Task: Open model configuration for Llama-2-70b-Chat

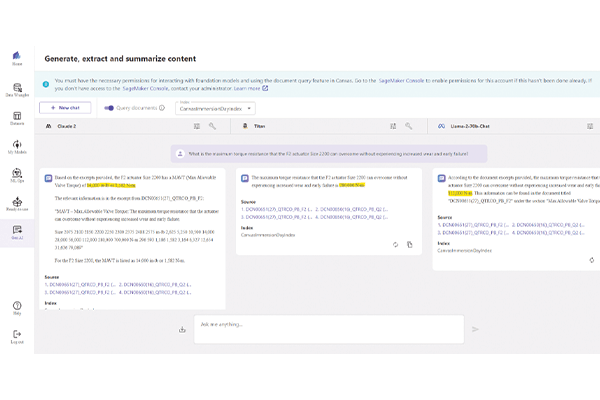Action: pos(590,126)
